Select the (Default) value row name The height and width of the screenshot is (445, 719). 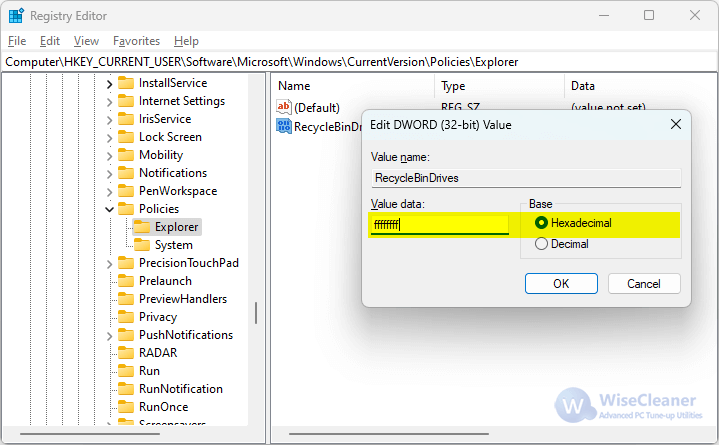pos(317,108)
